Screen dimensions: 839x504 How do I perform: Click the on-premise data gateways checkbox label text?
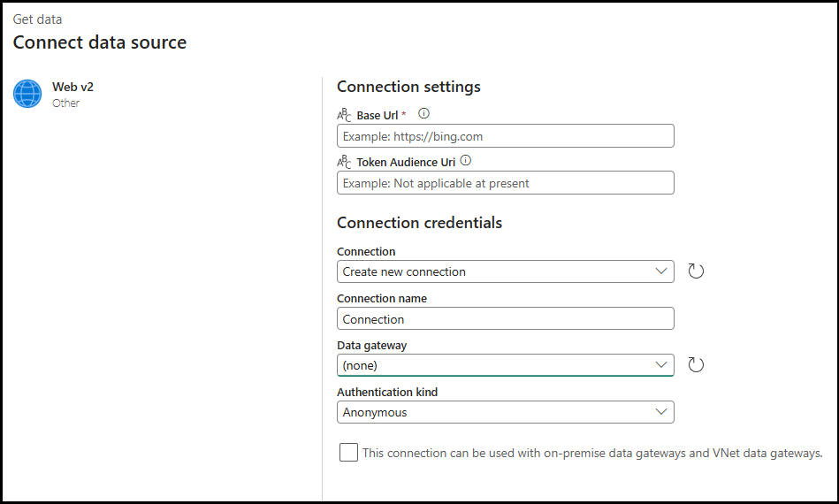tap(592, 453)
